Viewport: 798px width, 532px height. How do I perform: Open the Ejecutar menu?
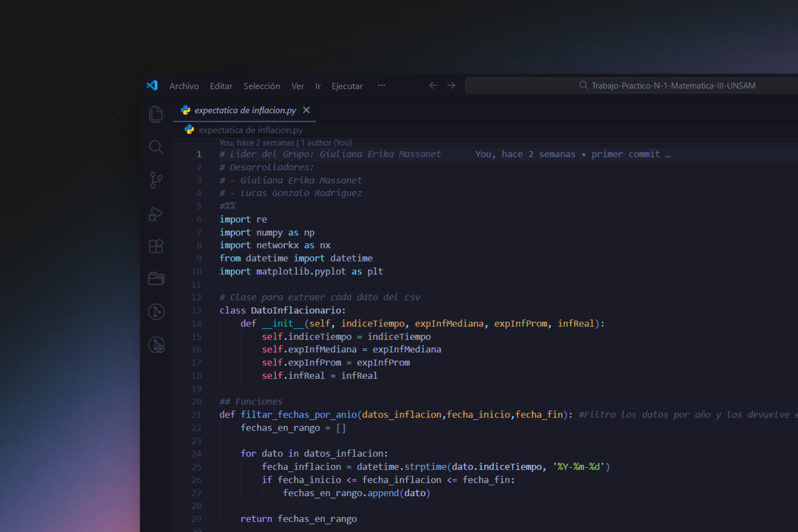click(347, 86)
